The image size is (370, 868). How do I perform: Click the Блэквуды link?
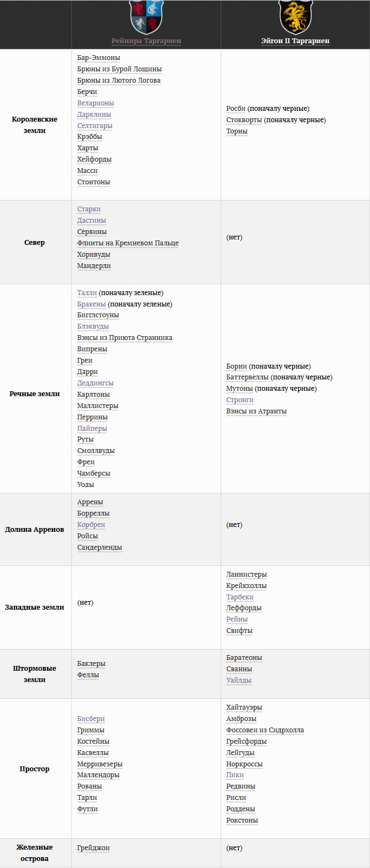tap(93, 326)
